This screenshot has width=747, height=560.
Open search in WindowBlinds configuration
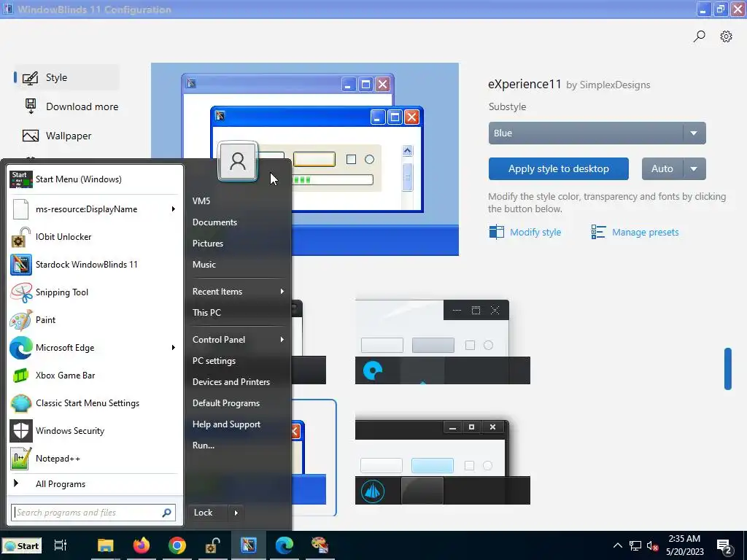[x=699, y=36]
